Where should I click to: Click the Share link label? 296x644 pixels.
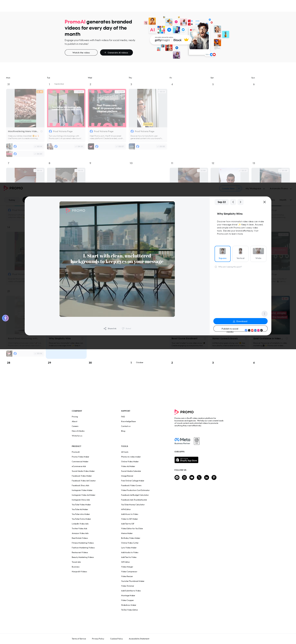pyautogui.click(x=112, y=329)
